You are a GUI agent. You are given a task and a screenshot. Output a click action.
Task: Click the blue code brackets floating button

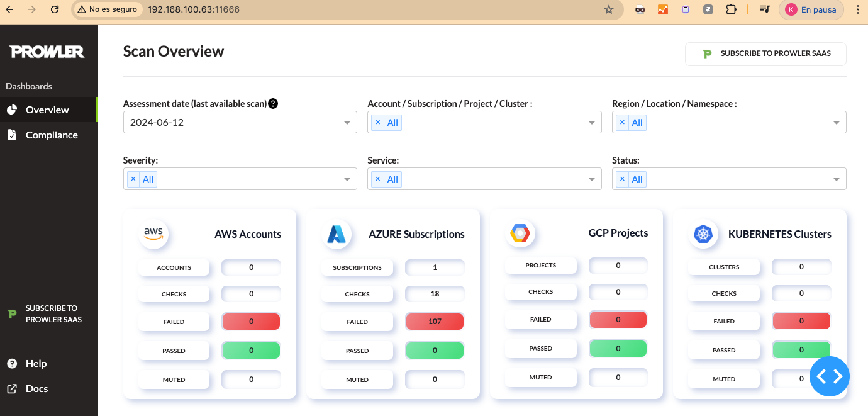(829, 376)
